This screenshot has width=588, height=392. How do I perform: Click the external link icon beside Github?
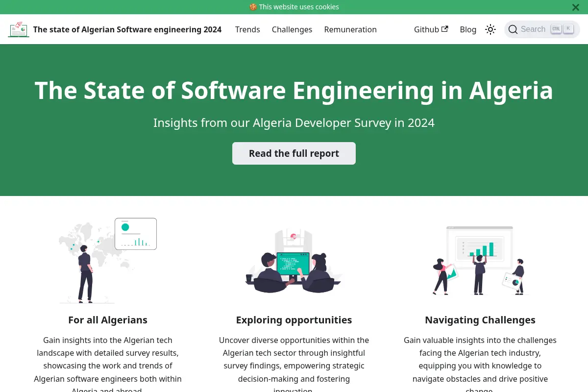click(445, 29)
